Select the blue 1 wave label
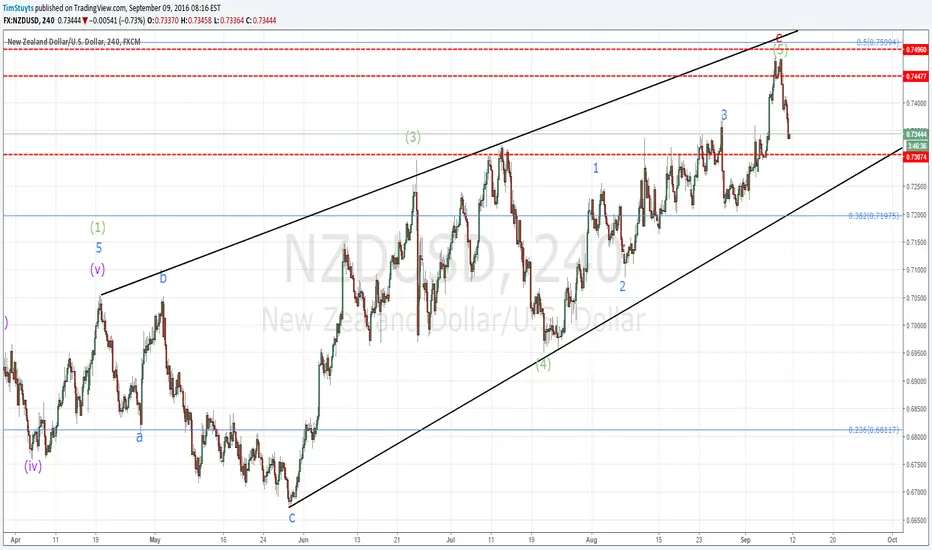 (x=596, y=168)
